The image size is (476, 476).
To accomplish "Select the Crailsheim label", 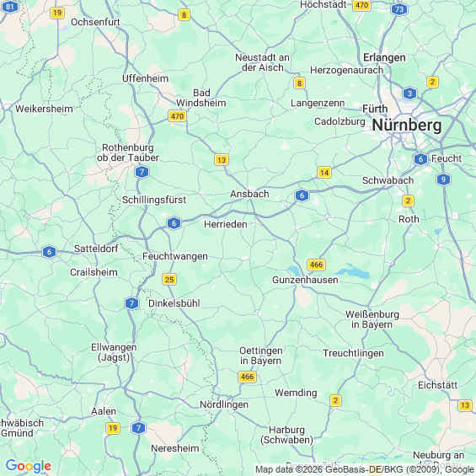I will pos(94,272).
